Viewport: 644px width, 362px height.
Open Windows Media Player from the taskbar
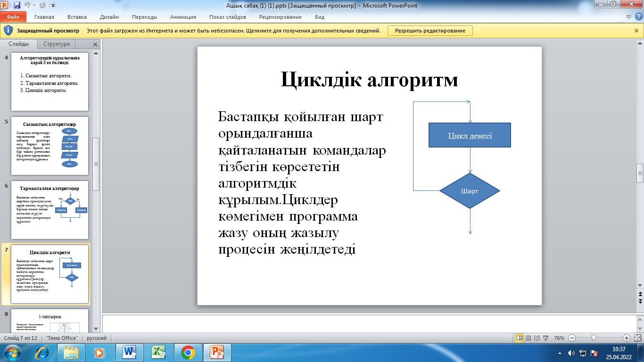click(100, 353)
